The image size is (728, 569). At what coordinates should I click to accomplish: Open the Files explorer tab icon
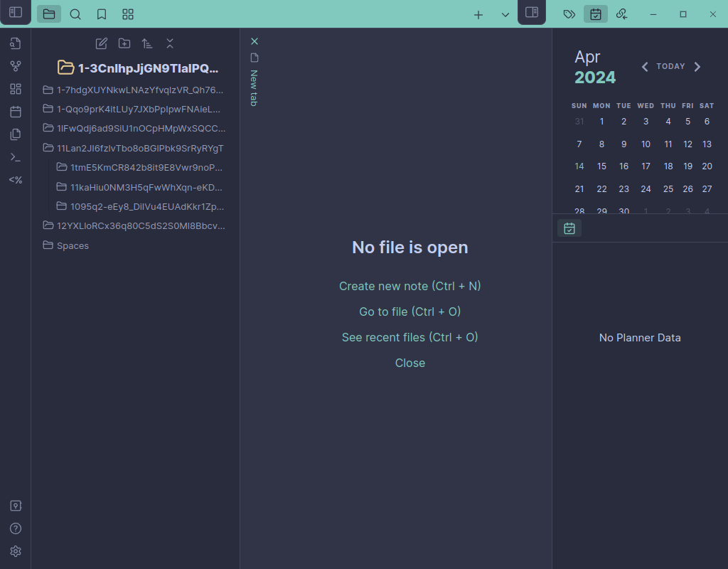[49, 14]
